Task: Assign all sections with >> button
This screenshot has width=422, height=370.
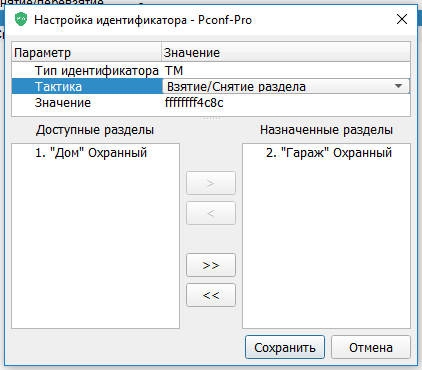Action: 211,265
